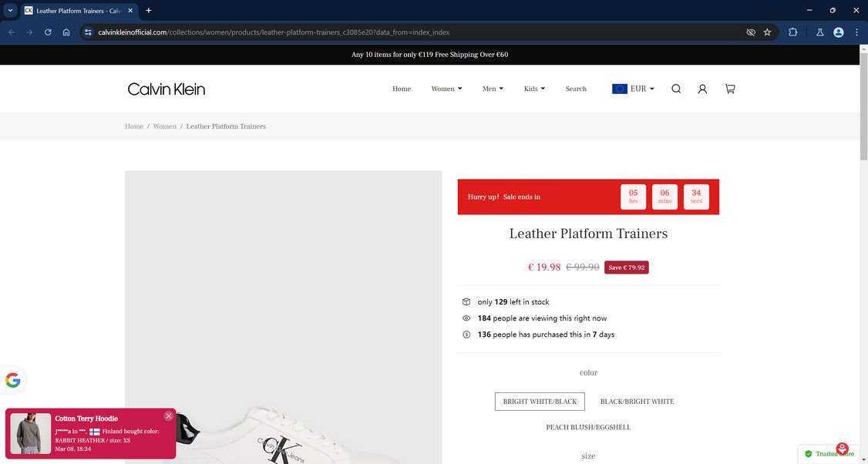
Task: Click browser reload button
Action: pos(48,32)
